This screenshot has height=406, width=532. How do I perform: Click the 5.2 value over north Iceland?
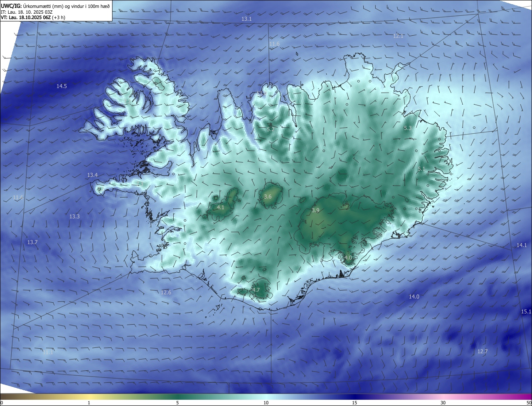point(271,130)
